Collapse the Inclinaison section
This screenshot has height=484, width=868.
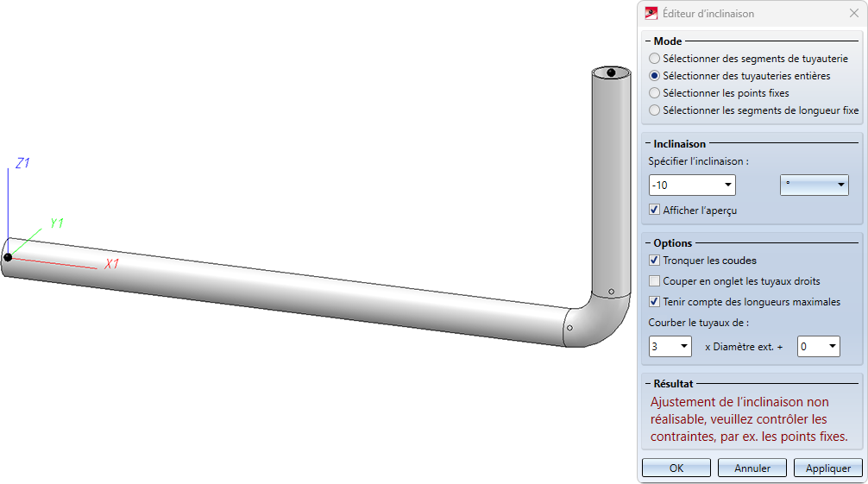(x=648, y=144)
